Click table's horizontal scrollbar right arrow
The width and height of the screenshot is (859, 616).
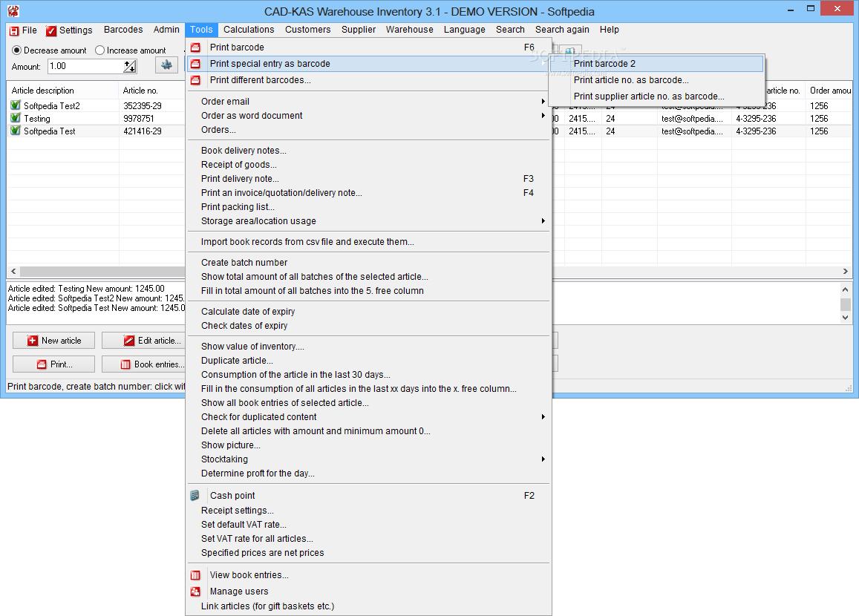click(846, 271)
